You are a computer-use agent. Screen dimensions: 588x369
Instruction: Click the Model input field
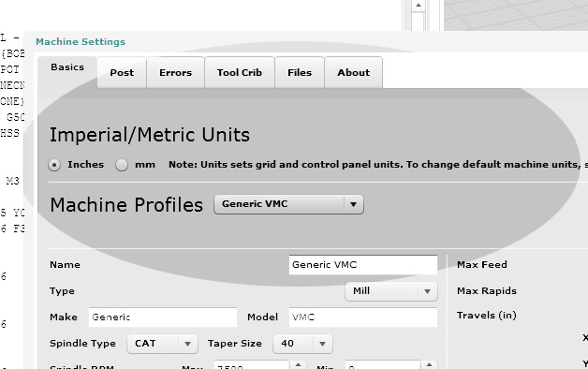pos(363,317)
